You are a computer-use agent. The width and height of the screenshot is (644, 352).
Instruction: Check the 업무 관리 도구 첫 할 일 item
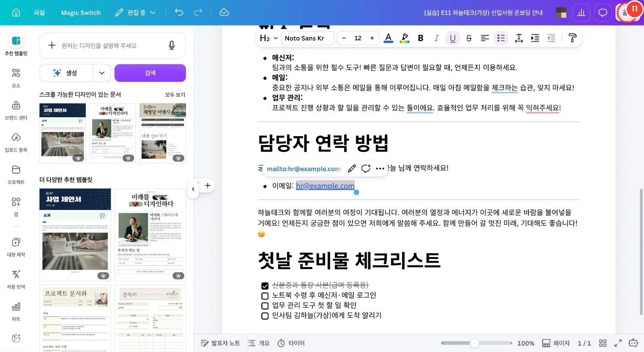pyautogui.click(x=265, y=306)
